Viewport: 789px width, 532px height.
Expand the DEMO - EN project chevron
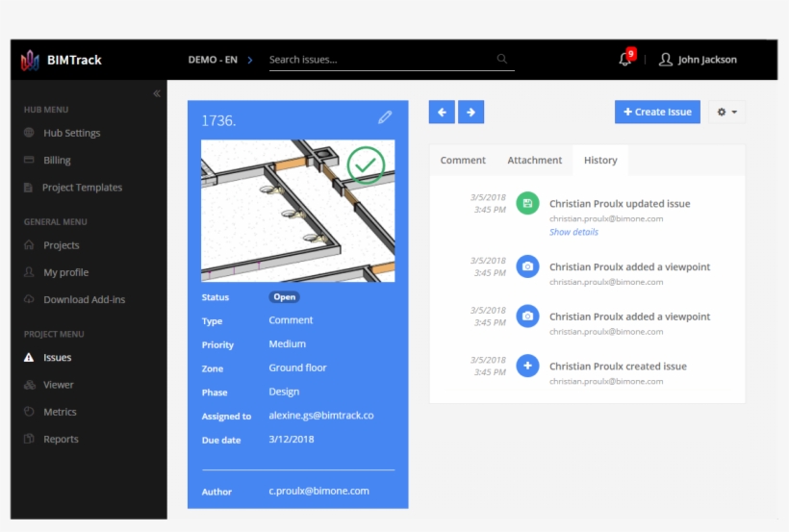(x=250, y=60)
